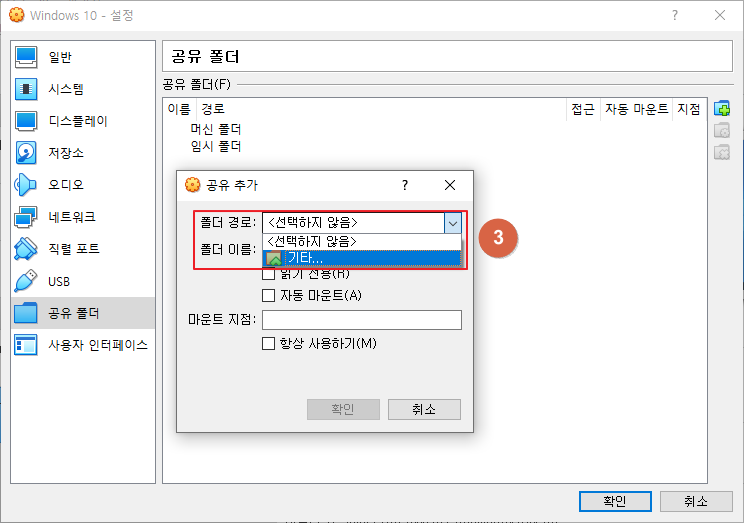This screenshot has height=523, width=744.
Task: Click the 마운트 지점 input field
Action: (x=362, y=320)
